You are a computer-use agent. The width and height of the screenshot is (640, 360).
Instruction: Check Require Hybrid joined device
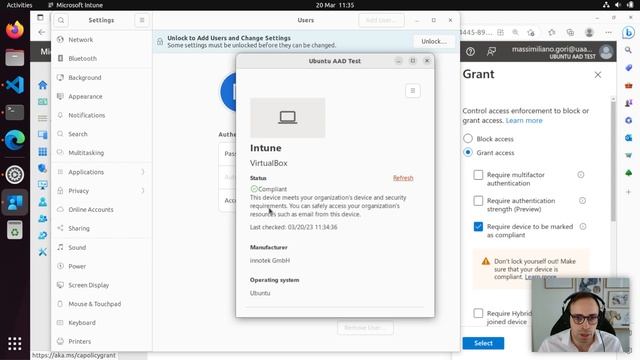pos(478,313)
